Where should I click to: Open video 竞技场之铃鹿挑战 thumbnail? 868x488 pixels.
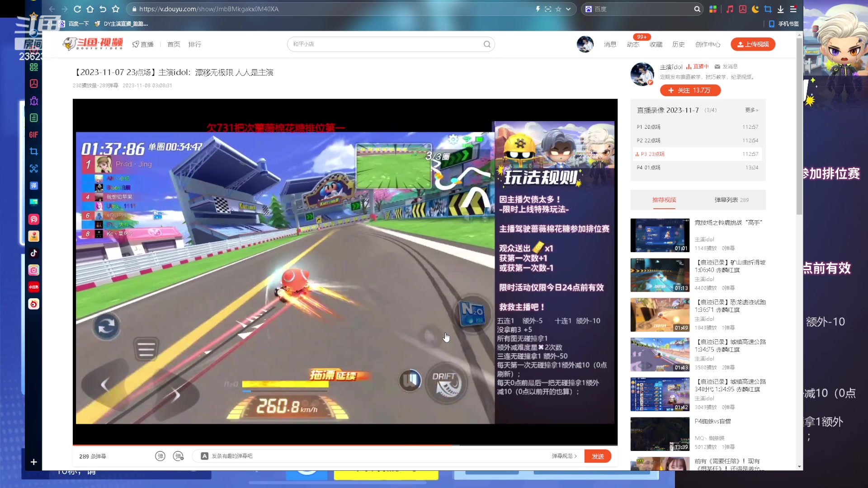pos(660,235)
